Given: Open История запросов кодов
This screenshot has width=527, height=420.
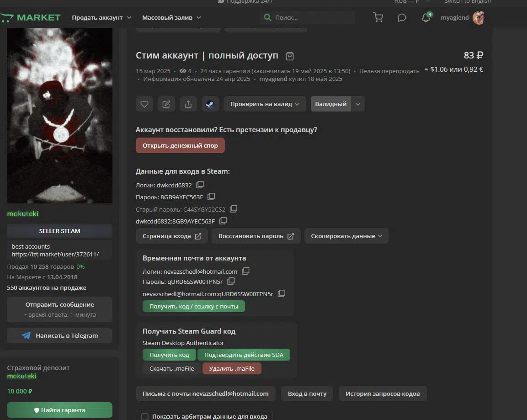Looking at the screenshot, I should point(383,393).
